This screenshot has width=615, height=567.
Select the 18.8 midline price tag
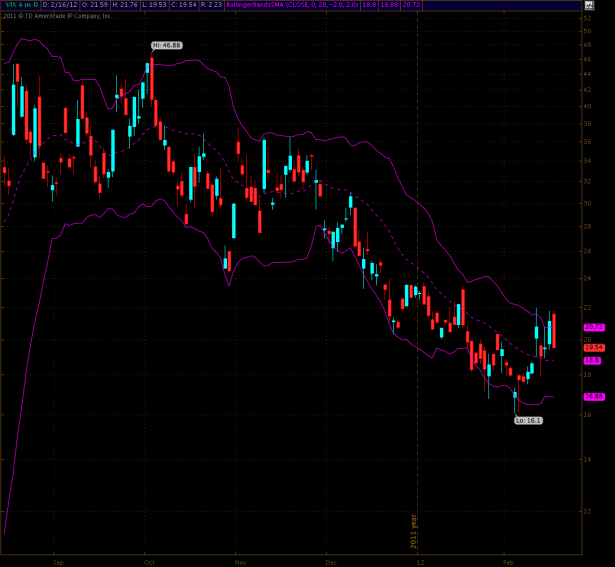[x=592, y=360]
